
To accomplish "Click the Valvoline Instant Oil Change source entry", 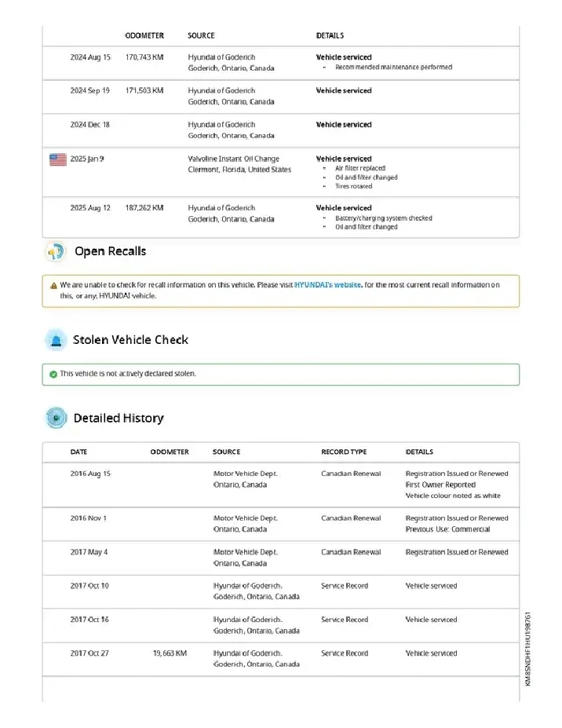I will [233, 159].
